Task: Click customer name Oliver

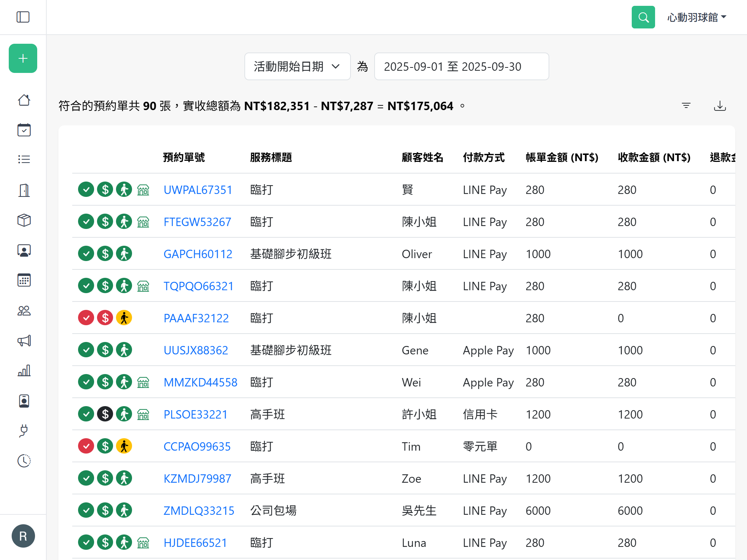Action: [417, 254]
